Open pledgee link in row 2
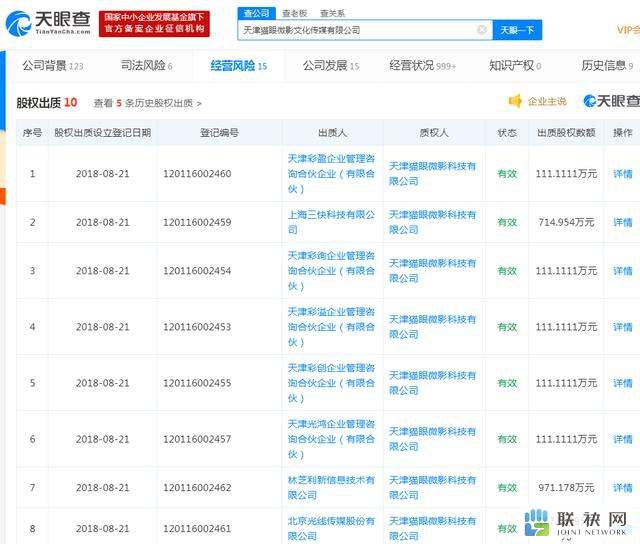The image size is (640, 544). point(432,222)
